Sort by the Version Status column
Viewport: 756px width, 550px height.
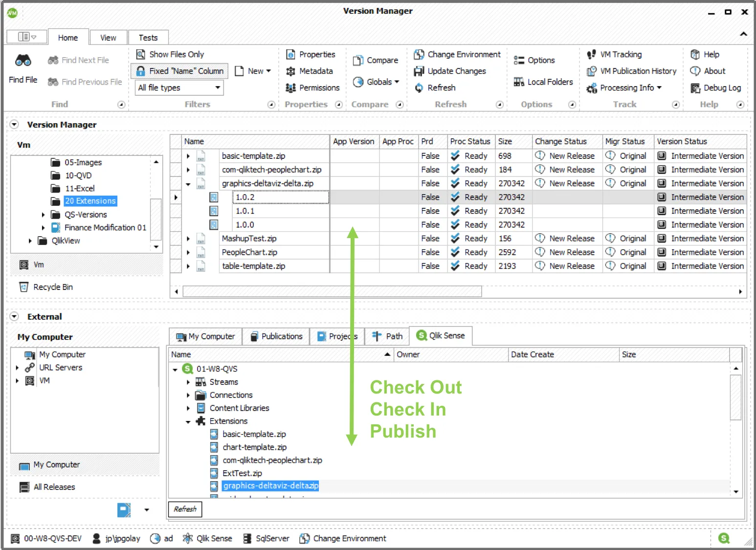click(700, 141)
